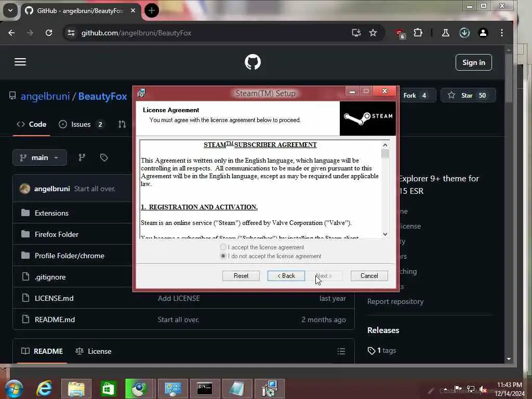Open Windows Explorer folder taskbar icon
This screenshot has height=399, width=532.
76,389
